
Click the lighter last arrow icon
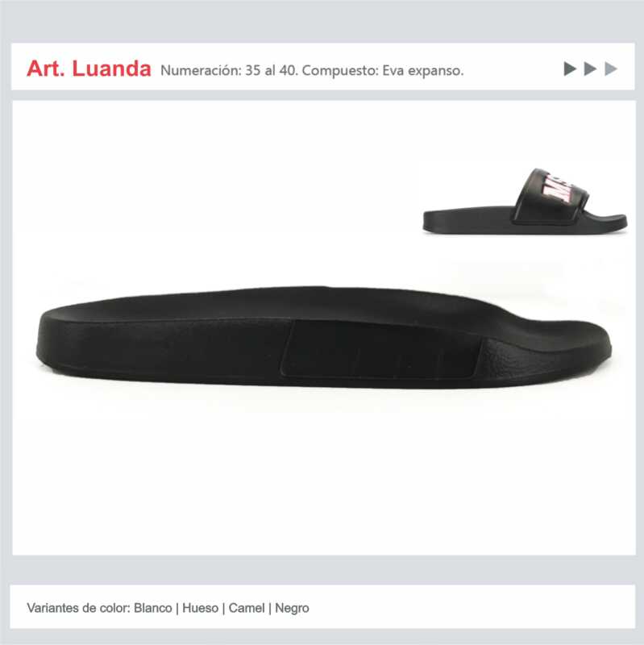coord(611,69)
